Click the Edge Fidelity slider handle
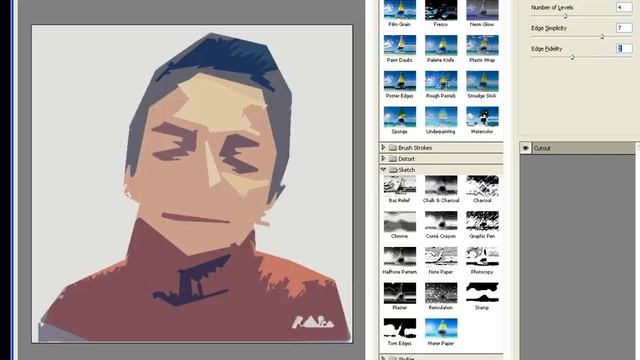The width and height of the screenshot is (640, 360). (572, 58)
